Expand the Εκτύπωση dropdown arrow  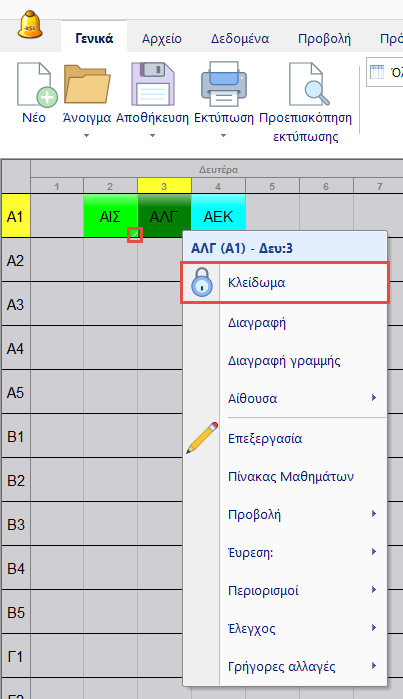(223, 136)
